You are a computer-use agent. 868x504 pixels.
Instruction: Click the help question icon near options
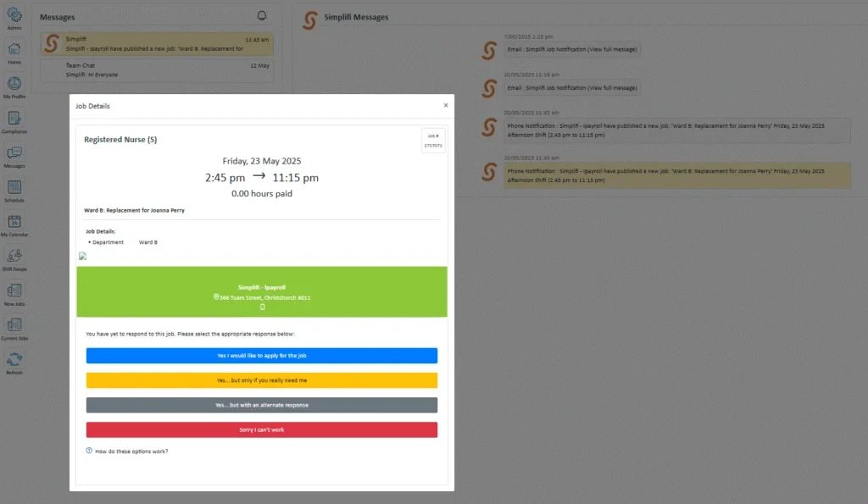coord(89,451)
